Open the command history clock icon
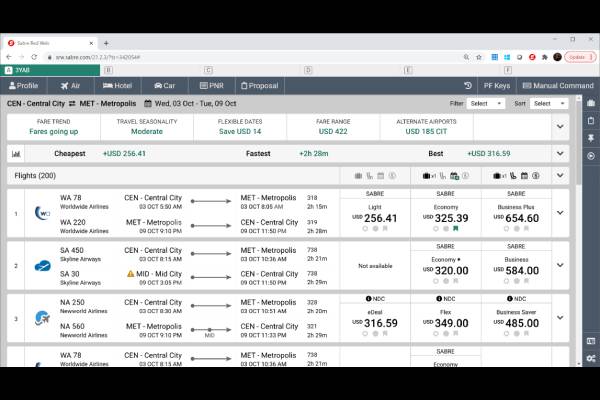Viewport: 600px width, 400px height. click(468, 86)
